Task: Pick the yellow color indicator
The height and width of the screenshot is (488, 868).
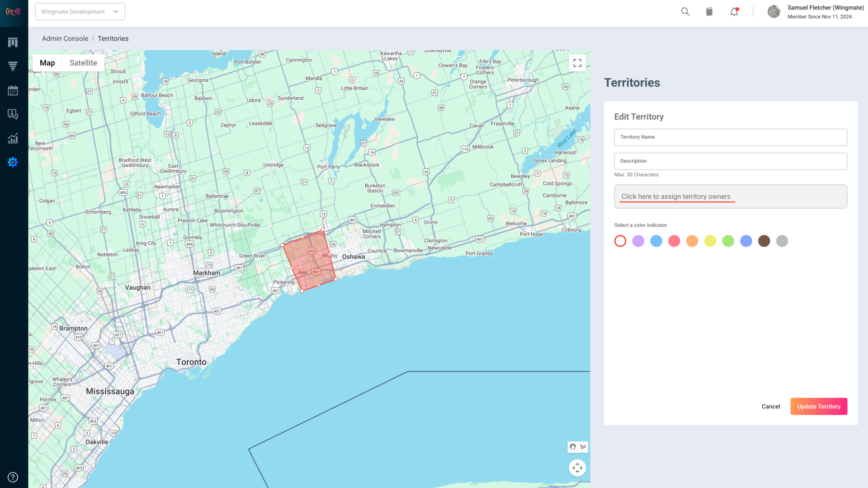Action: (x=710, y=241)
